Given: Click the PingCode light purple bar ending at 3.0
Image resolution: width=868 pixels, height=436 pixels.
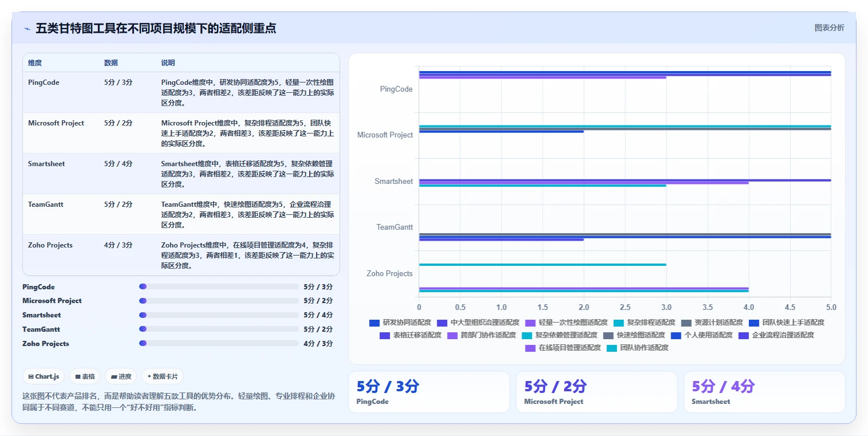Looking at the screenshot, I should click(x=543, y=77).
